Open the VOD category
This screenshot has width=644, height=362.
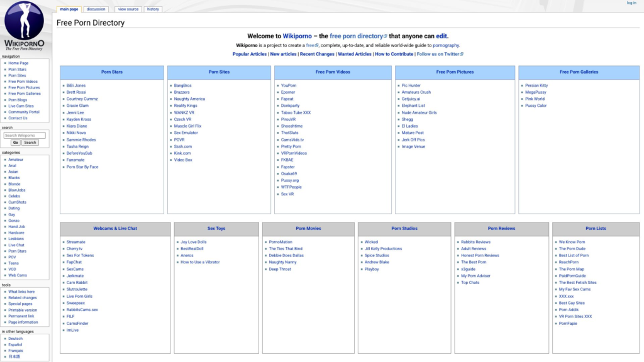tap(13, 270)
